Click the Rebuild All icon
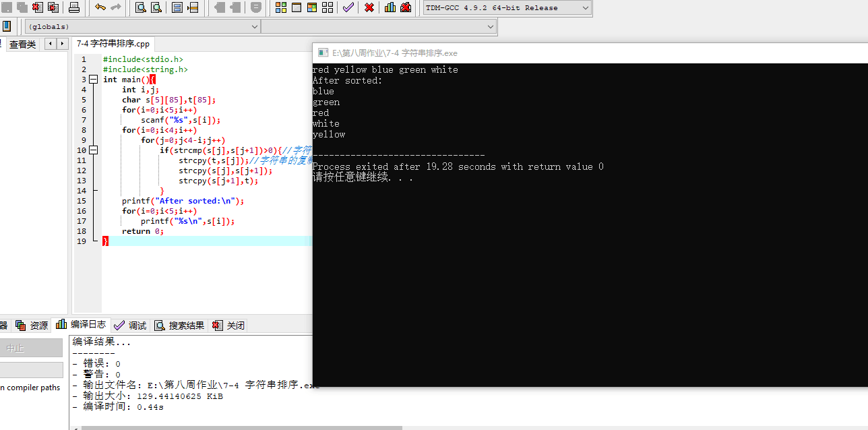 tap(328, 7)
